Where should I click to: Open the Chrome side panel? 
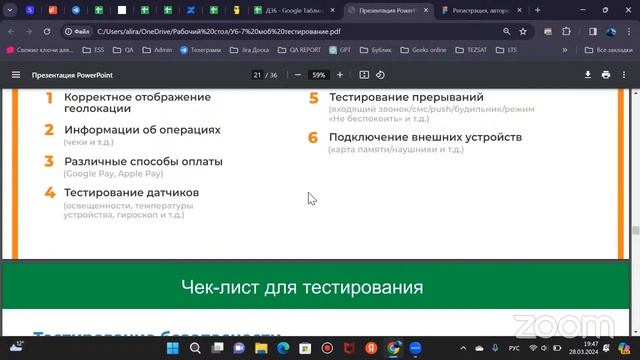click(x=593, y=31)
